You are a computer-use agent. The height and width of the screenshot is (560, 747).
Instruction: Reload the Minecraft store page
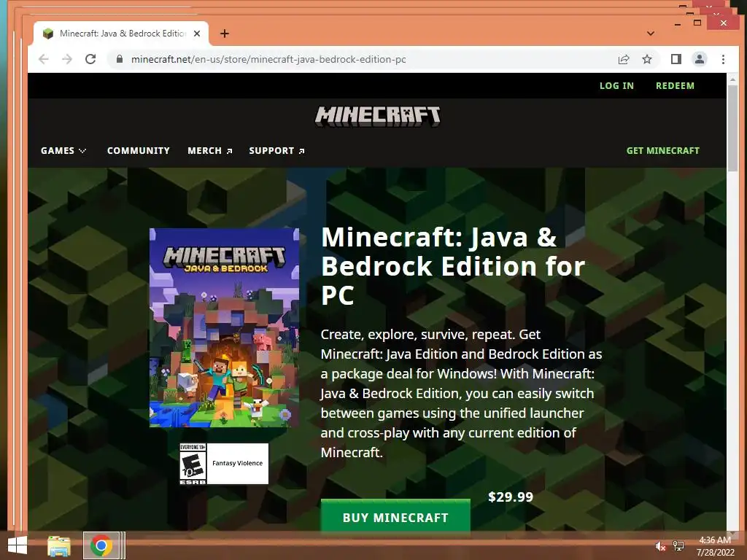point(90,59)
